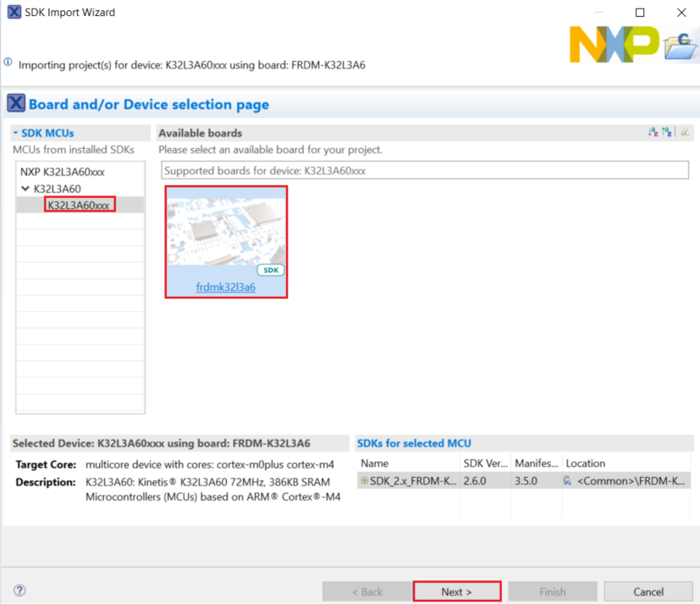Image resolution: width=700 pixels, height=604 pixels.
Task: Sort SDK table by Manifes... column
Action: (537, 463)
